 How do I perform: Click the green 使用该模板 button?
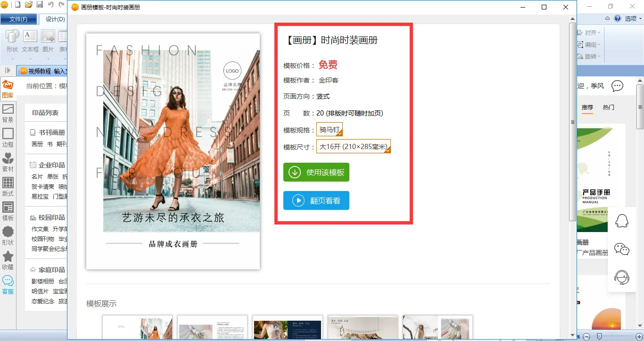pos(316,172)
